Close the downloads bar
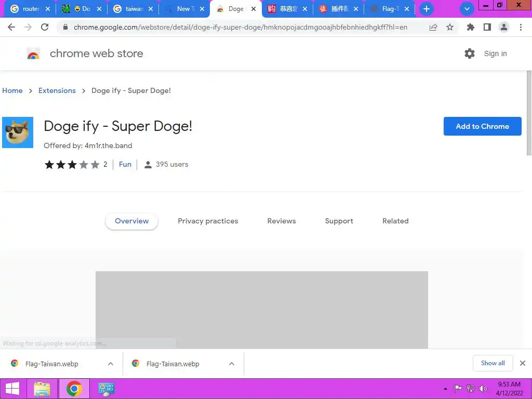This screenshot has height=399, width=532. [523, 363]
